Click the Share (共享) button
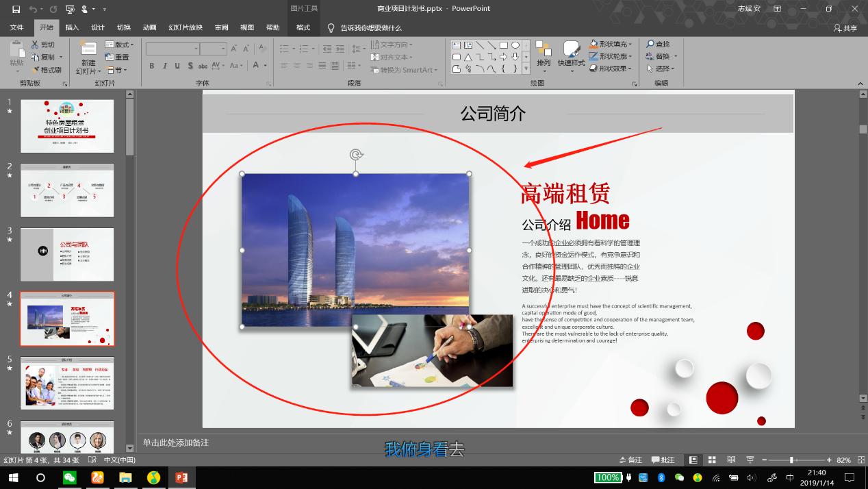The width and height of the screenshot is (868, 489). coord(845,28)
